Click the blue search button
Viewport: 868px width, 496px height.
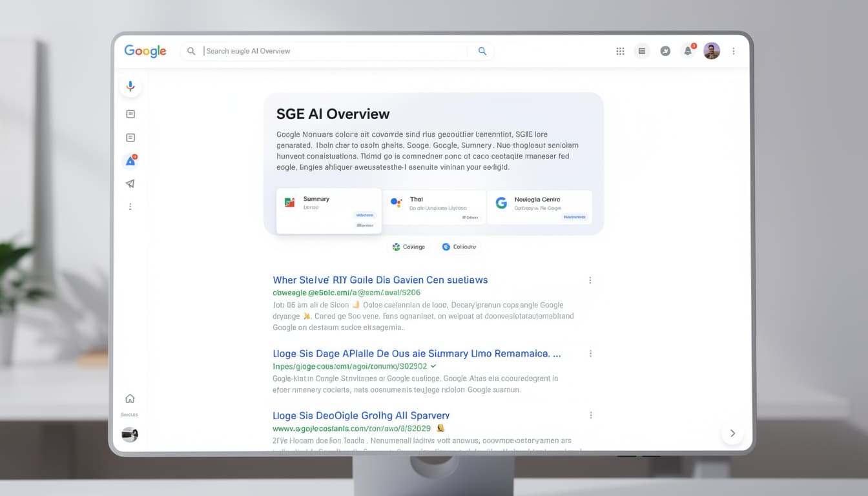pyautogui.click(x=482, y=51)
